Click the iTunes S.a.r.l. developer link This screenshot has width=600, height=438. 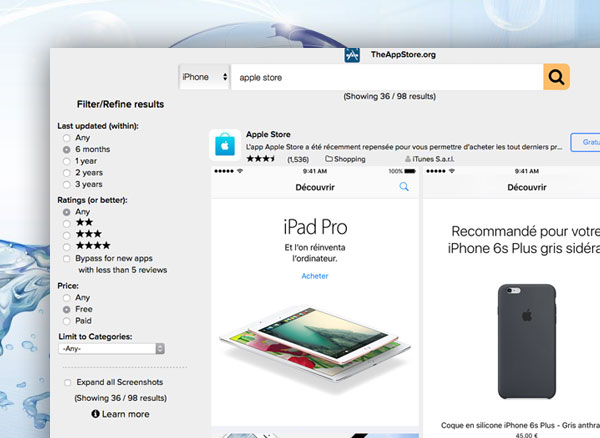(434, 159)
